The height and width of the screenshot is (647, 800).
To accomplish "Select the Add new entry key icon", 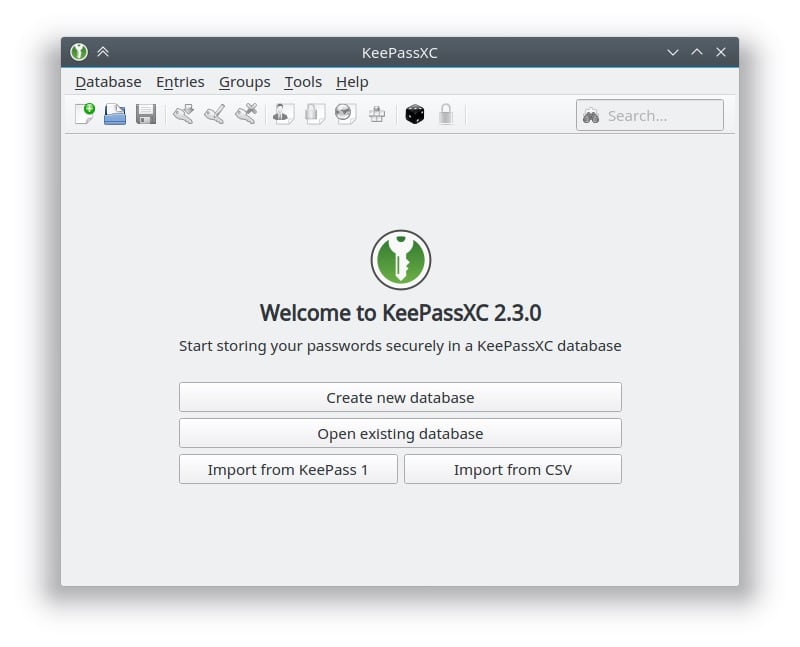I will (186, 114).
